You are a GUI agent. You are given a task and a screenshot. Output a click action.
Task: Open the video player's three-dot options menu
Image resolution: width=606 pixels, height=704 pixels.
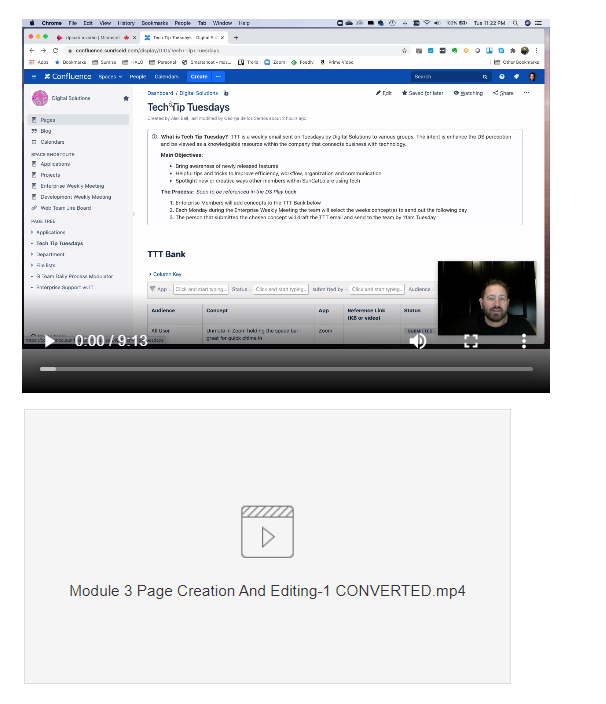tap(524, 341)
